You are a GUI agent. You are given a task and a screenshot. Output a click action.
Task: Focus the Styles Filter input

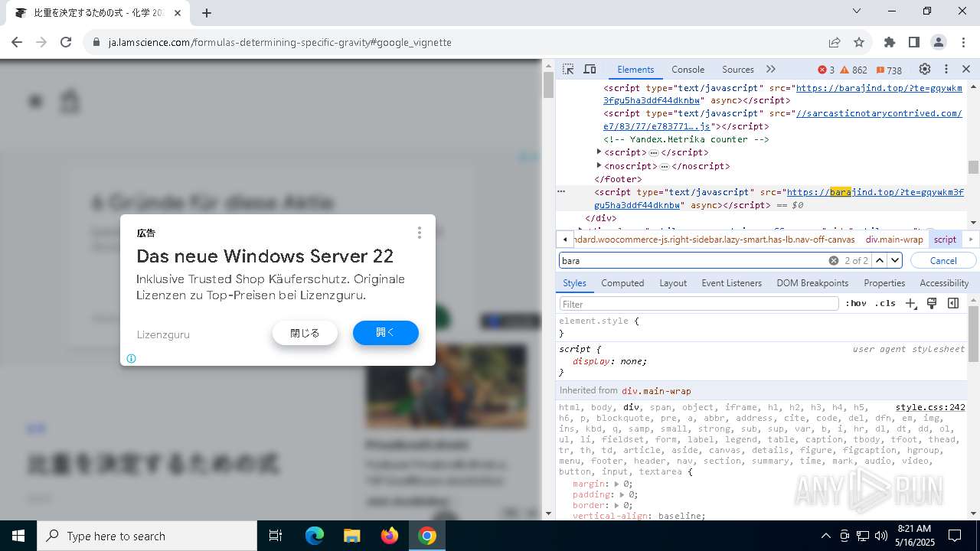pos(699,304)
